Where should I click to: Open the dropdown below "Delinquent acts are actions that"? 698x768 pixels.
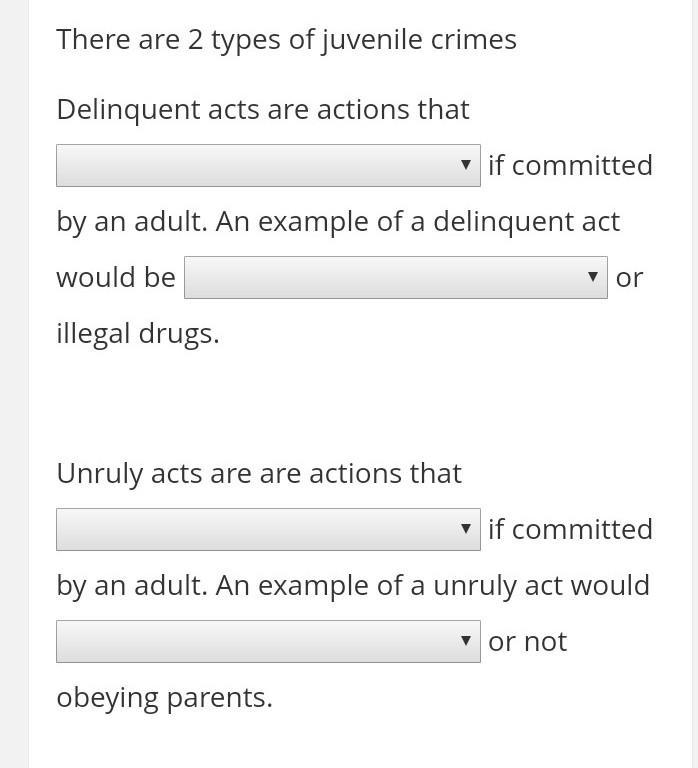pyautogui.click(x=268, y=166)
